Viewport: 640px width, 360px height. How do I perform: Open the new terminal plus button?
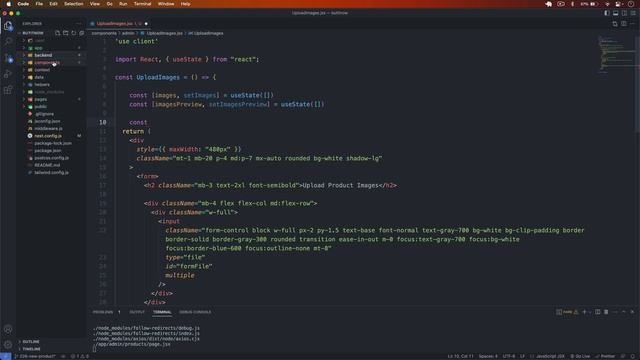point(584,312)
